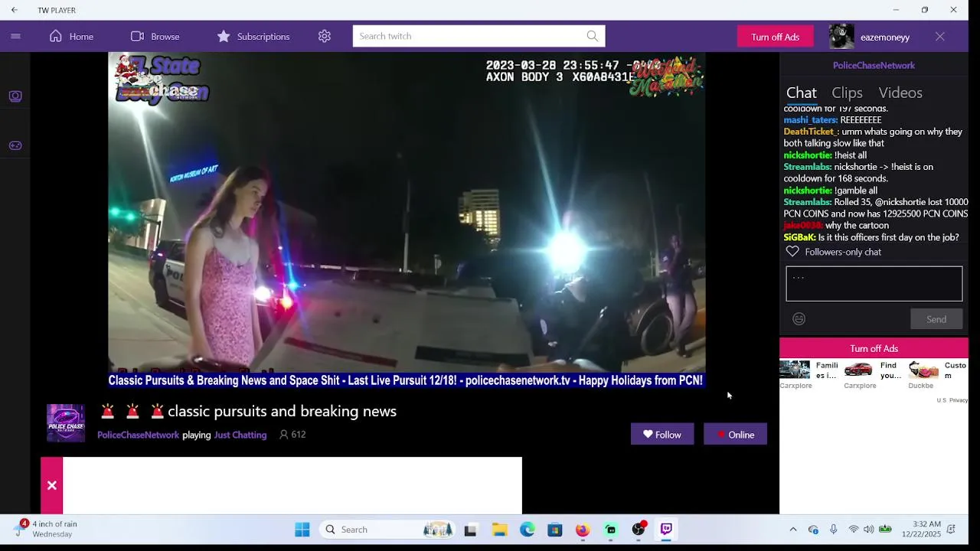Open PoliceChaseNetwork channel link below video
Image resolution: width=980 pixels, height=551 pixels.
pos(138,435)
